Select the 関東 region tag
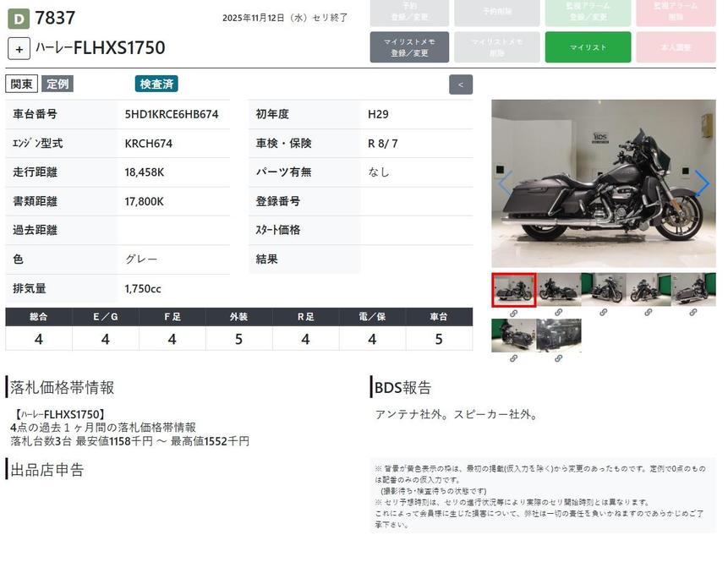This screenshot has height=562, width=728. click(22, 84)
